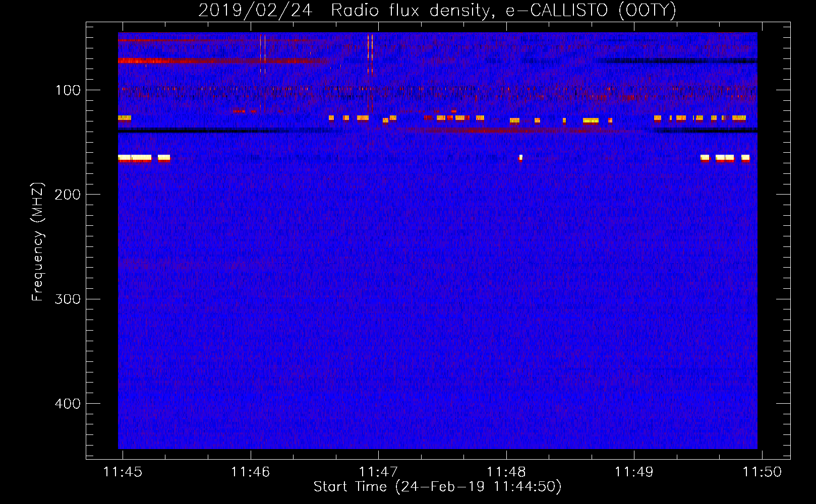Click the plot title '2019/02/24 Radio flux density, e-CALLISTO (OOTY)'
This screenshot has width=816, height=504.
click(x=437, y=10)
